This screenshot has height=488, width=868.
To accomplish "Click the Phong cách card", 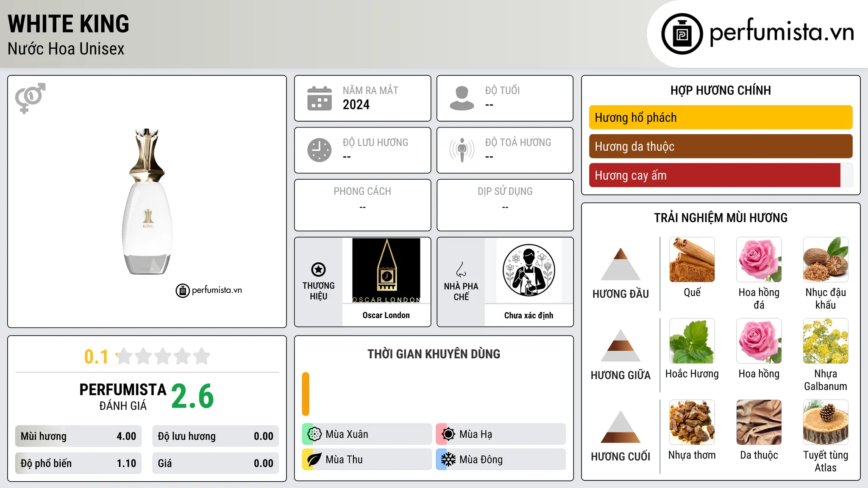I will 362,205.
